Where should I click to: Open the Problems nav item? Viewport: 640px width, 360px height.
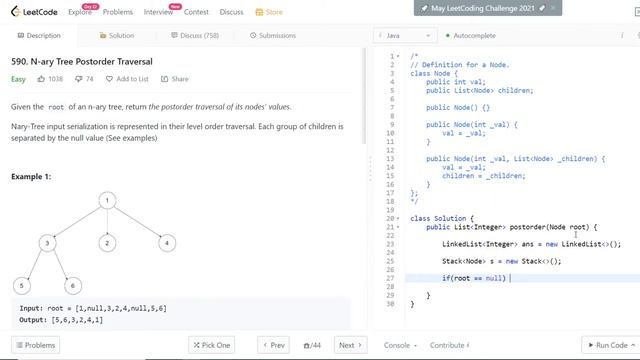[118, 12]
